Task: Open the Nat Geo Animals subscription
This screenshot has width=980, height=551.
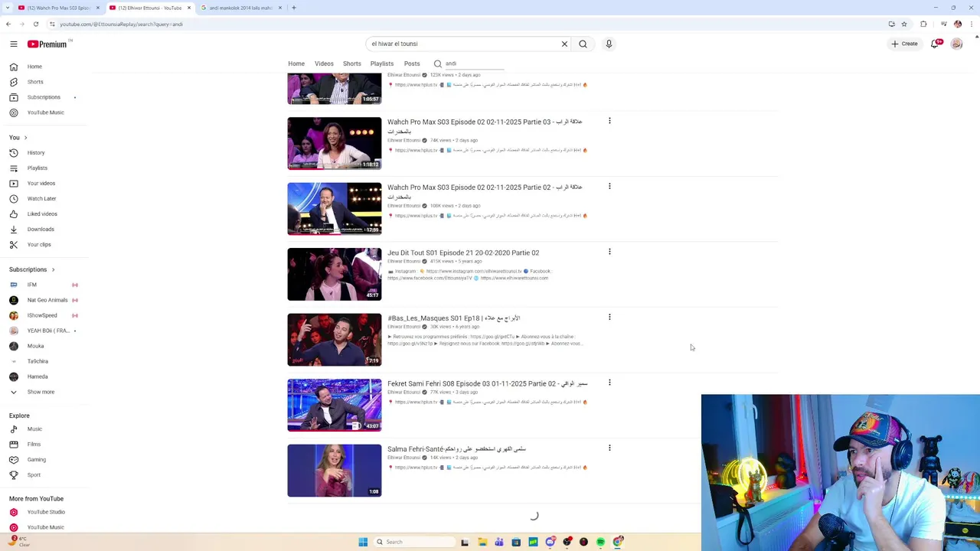Action: tap(46, 300)
